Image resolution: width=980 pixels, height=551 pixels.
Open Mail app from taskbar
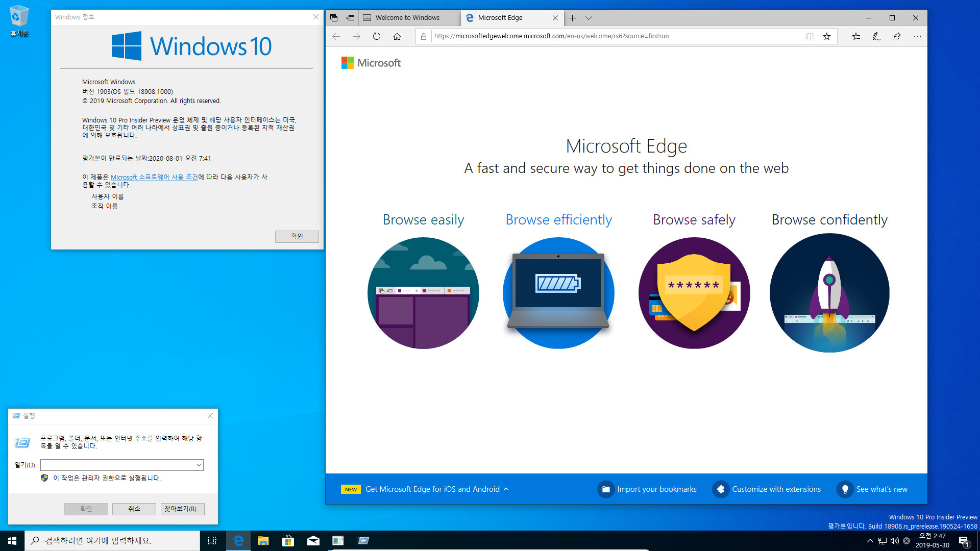tap(313, 541)
